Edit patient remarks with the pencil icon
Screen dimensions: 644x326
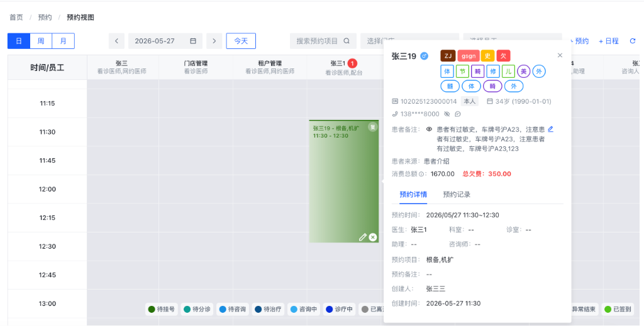point(551,129)
